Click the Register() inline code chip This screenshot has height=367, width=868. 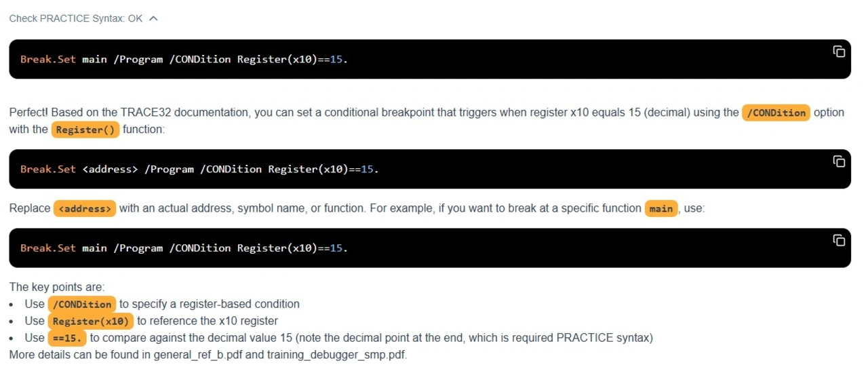click(x=85, y=130)
